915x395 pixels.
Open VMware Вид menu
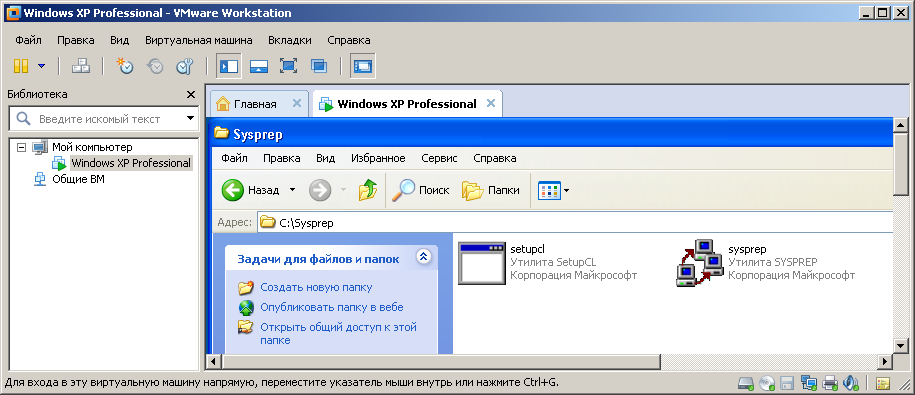120,40
